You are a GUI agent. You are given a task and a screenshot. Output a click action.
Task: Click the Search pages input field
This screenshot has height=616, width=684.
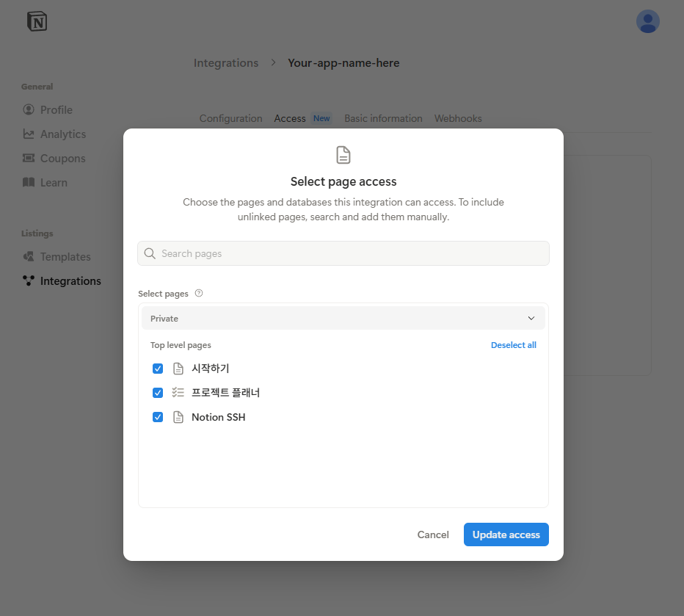tap(343, 253)
